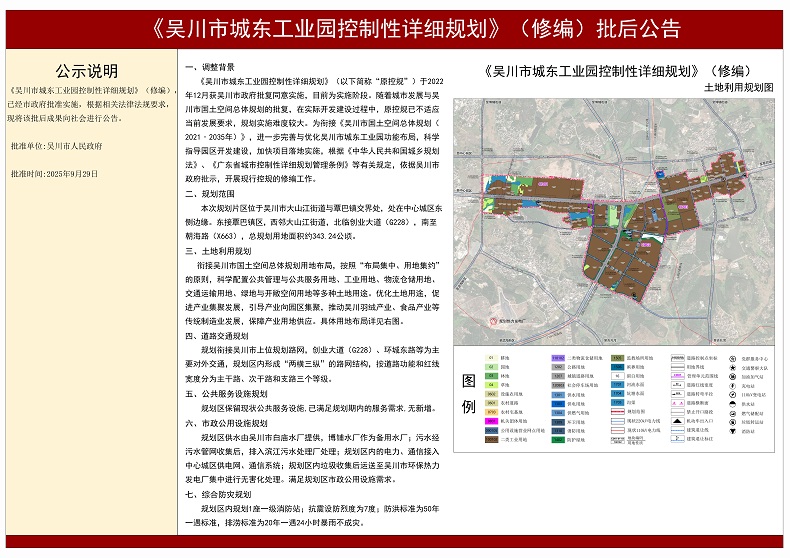
Task: Select the magenta 机关团体用地 swatch
Action: coord(491,421)
